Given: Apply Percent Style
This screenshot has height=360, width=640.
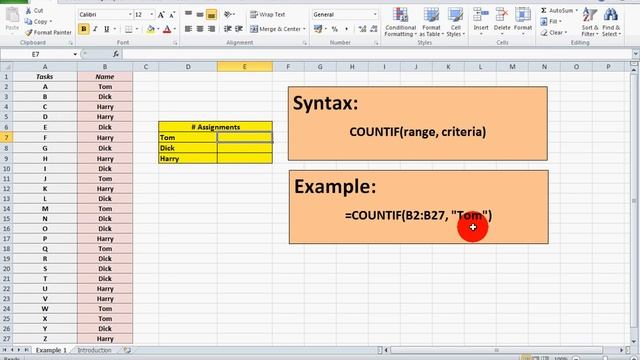Looking at the screenshot, I should coord(335,29).
